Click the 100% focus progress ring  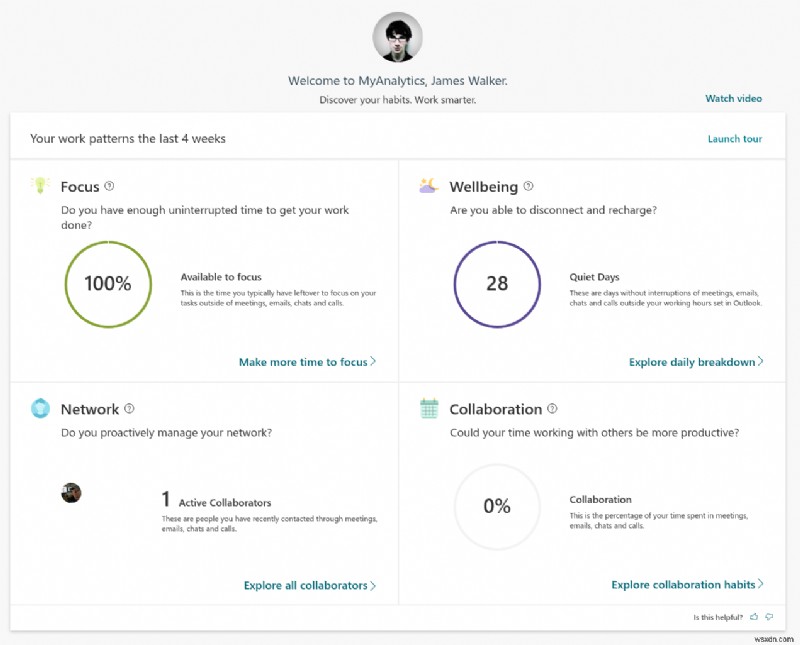(x=108, y=284)
